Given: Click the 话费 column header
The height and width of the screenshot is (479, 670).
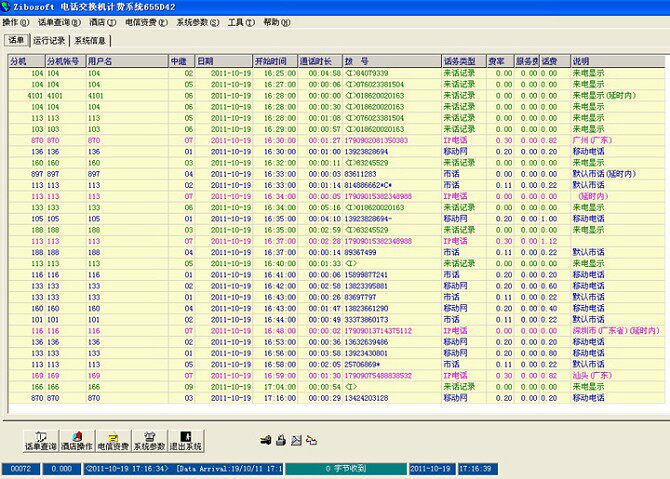Looking at the screenshot, I should click(x=555, y=61).
